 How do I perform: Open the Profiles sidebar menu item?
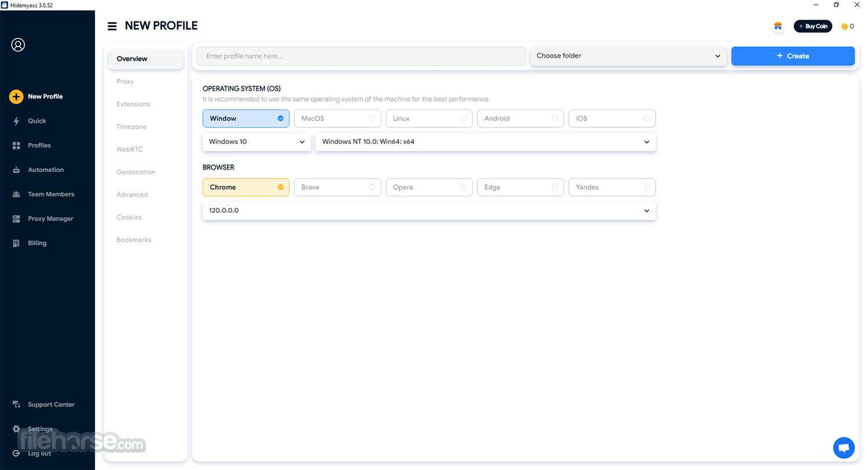point(39,145)
